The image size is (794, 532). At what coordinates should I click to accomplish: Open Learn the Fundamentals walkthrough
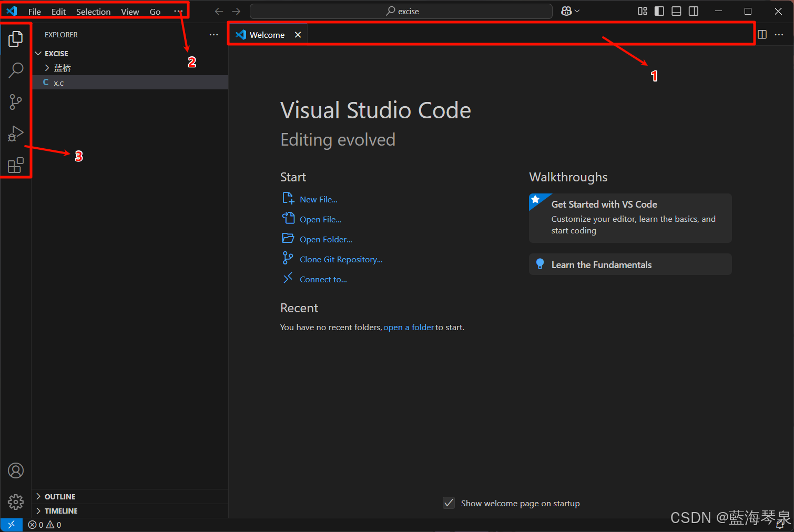(630, 264)
